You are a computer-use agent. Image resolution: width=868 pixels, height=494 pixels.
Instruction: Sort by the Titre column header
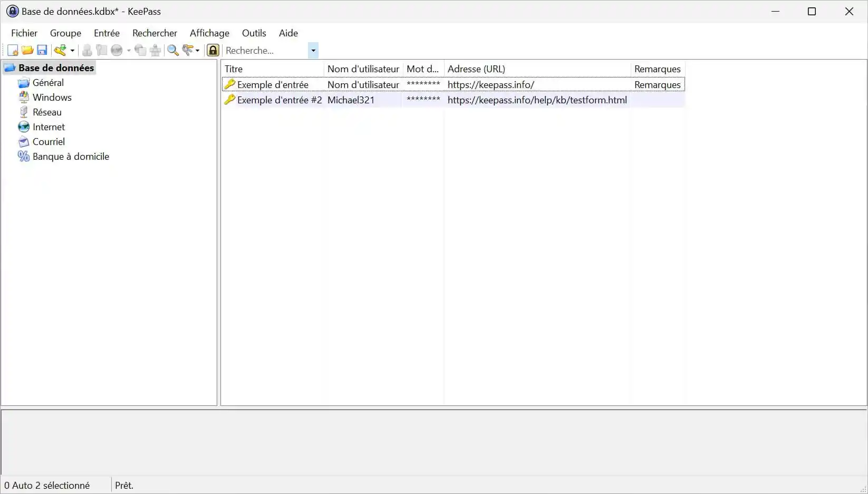click(273, 69)
